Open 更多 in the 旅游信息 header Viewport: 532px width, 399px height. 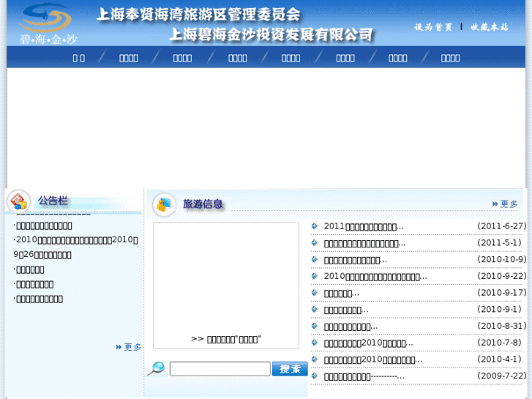tap(505, 204)
